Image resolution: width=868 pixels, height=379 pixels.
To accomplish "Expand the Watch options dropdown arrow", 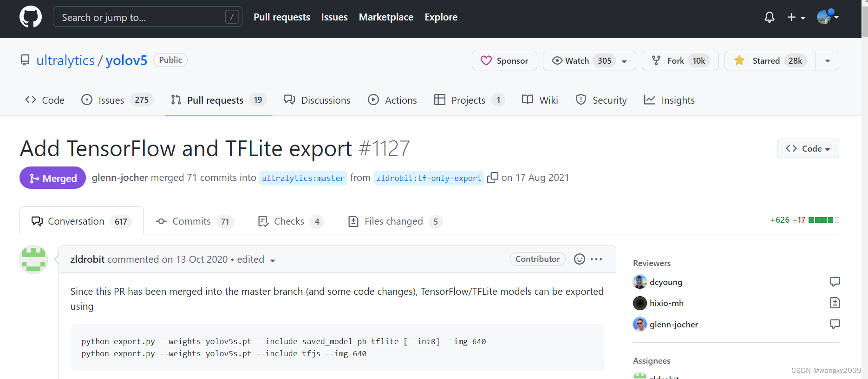I will coord(625,61).
